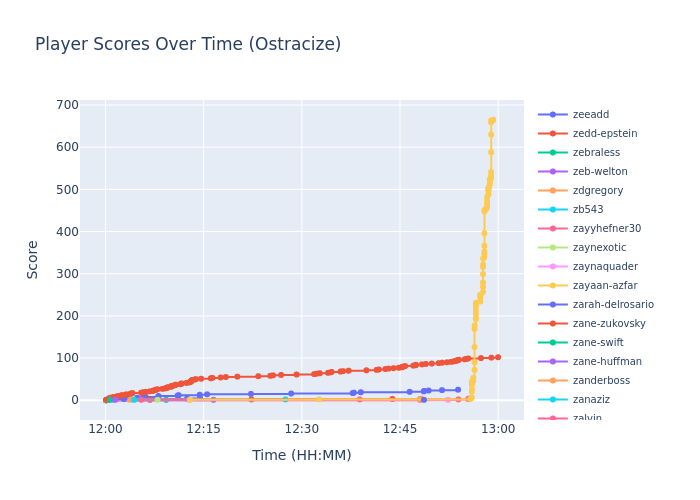Click the zanderboss legend label
The width and height of the screenshot is (700, 500).
click(x=602, y=381)
